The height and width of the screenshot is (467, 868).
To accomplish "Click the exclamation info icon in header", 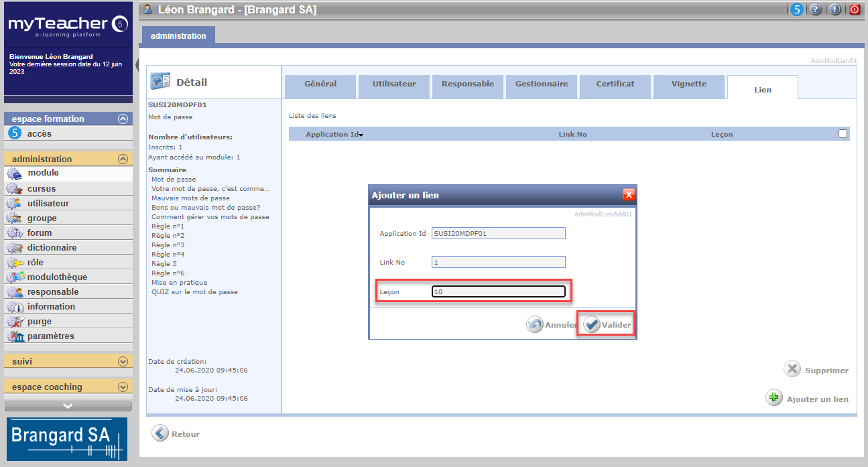I will [835, 9].
